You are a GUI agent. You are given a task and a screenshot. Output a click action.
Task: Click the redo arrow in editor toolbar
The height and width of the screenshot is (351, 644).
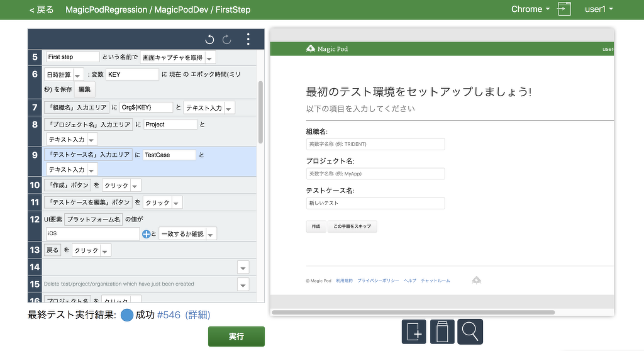[227, 40]
